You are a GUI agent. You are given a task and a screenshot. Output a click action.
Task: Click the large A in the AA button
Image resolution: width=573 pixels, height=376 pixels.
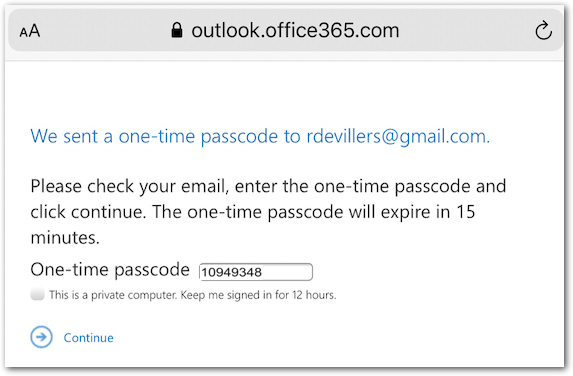click(x=34, y=31)
